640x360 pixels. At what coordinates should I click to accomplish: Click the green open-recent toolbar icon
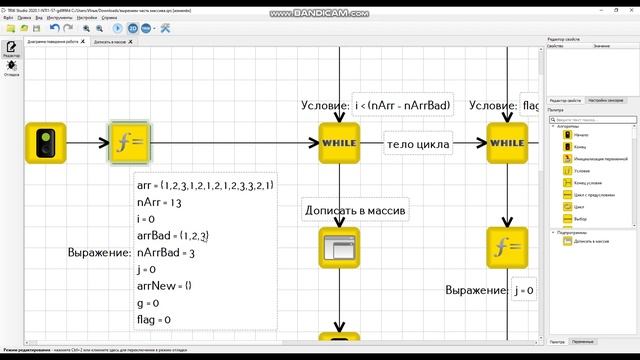coord(24,28)
